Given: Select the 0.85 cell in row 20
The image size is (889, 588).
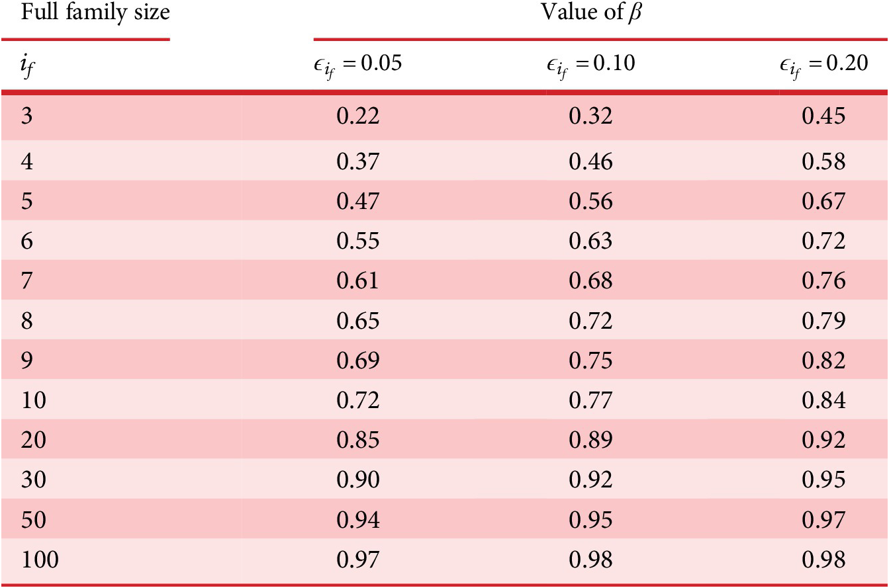Looking at the screenshot, I should pyautogui.click(x=358, y=441).
